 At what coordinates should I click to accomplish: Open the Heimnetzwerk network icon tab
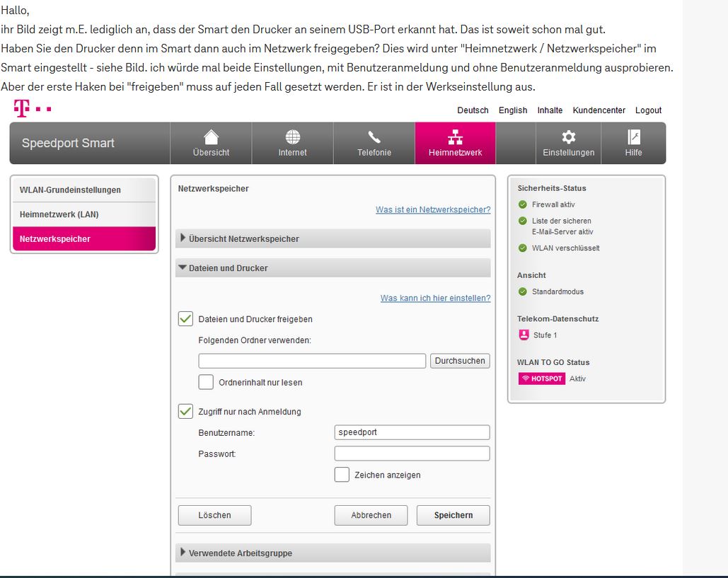click(x=455, y=143)
